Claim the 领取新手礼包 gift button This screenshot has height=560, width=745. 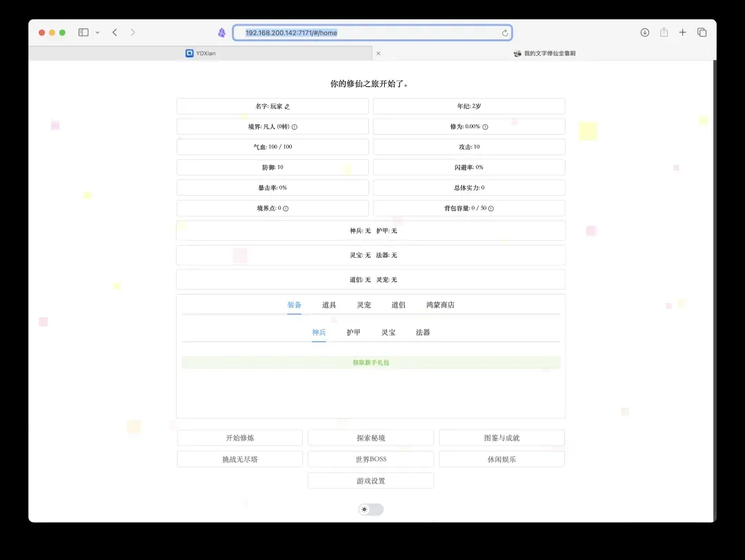tap(370, 363)
